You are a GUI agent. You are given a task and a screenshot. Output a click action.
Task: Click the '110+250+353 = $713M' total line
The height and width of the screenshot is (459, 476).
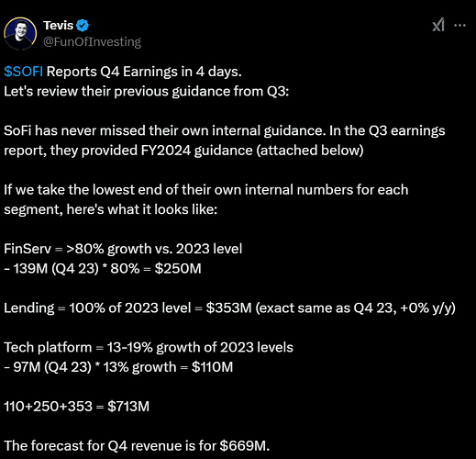tap(76, 407)
